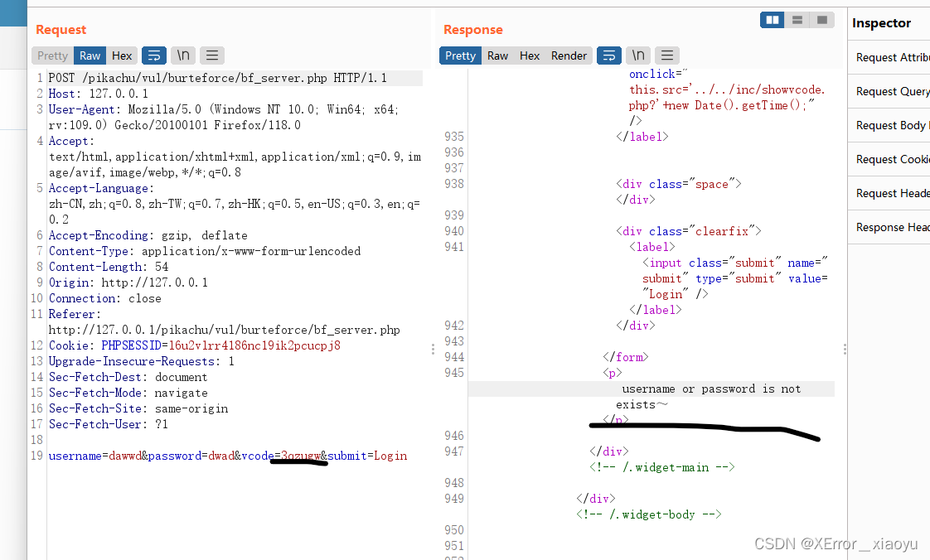The height and width of the screenshot is (560, 930).
Task: Show non-printable characters in Request panel
Action: (183, 56)
